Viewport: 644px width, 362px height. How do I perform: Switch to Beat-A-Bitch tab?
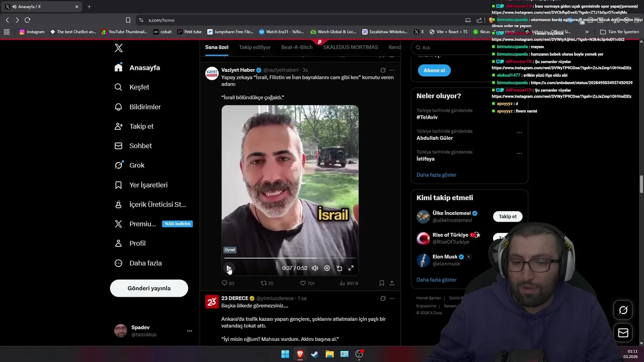[x=297, y=47]
